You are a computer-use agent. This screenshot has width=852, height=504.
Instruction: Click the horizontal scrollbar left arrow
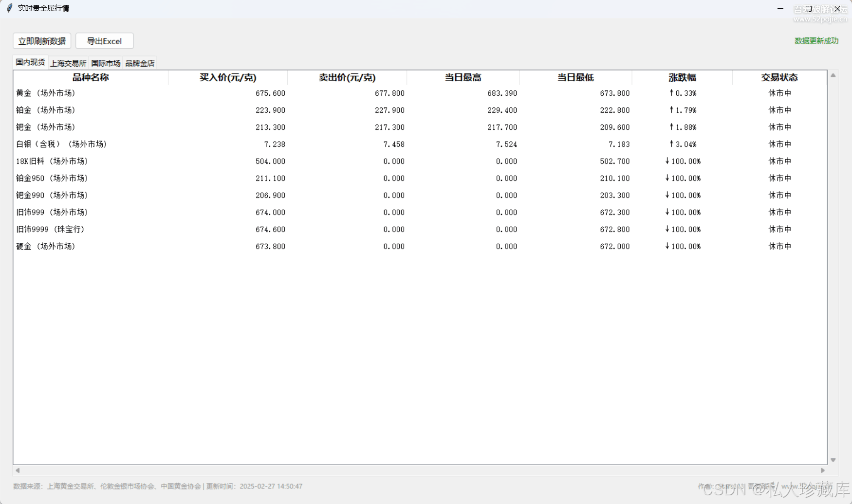point(18,470)
